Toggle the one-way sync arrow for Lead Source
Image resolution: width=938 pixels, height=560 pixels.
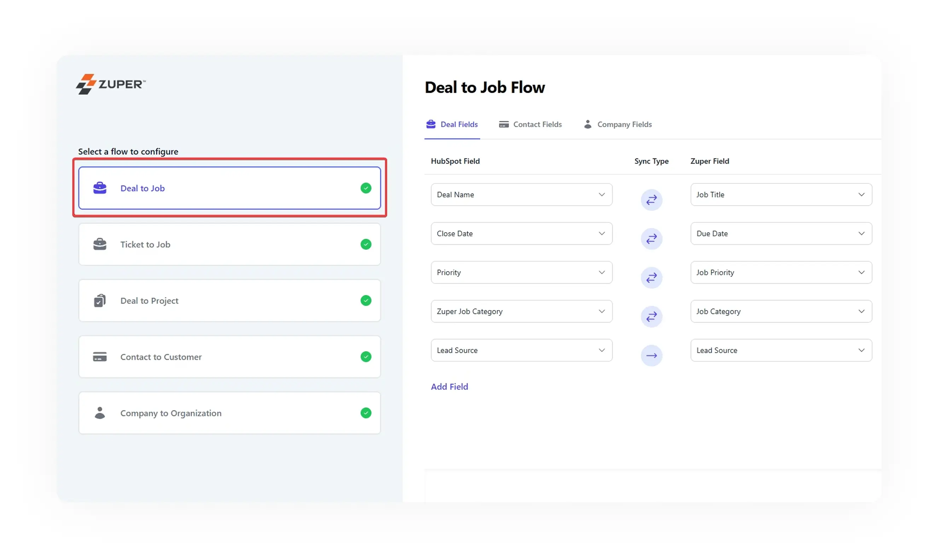[x=651, y=355]
